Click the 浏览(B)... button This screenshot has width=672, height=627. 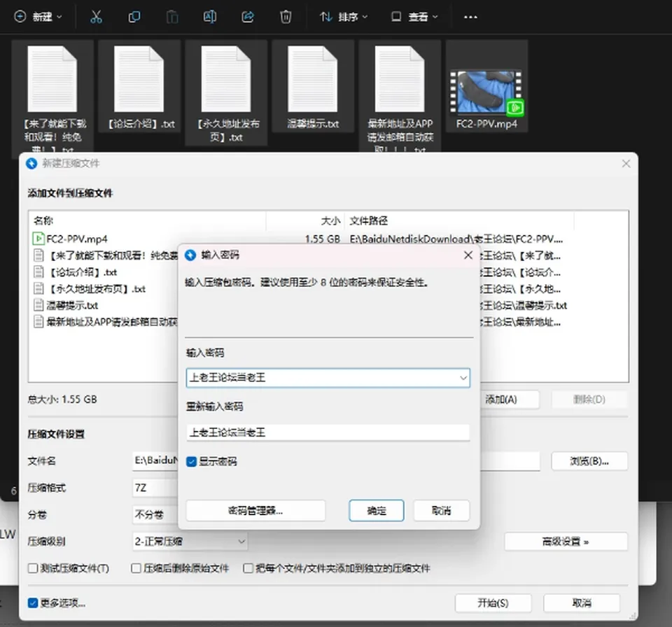[x=589, y=461]
